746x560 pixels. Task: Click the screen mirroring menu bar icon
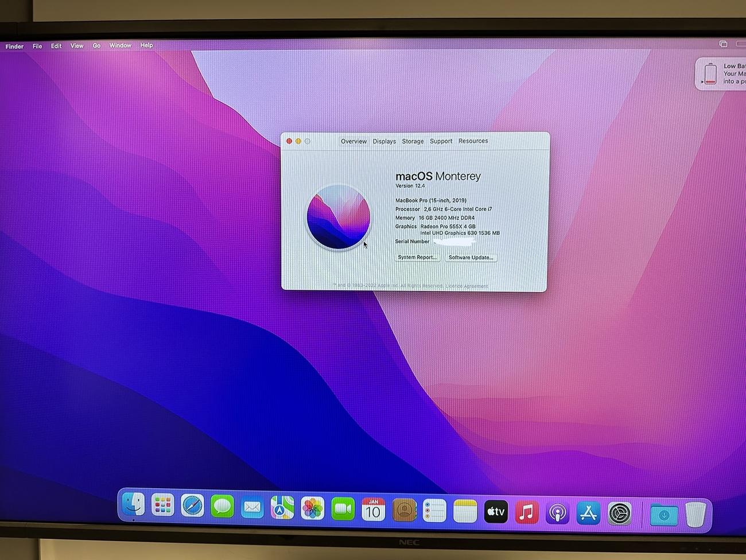click(723, 44)
